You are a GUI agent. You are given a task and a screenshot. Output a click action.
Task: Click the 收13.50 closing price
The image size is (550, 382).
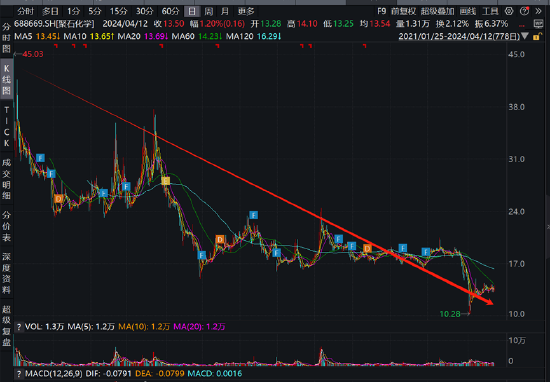point(169,24)
